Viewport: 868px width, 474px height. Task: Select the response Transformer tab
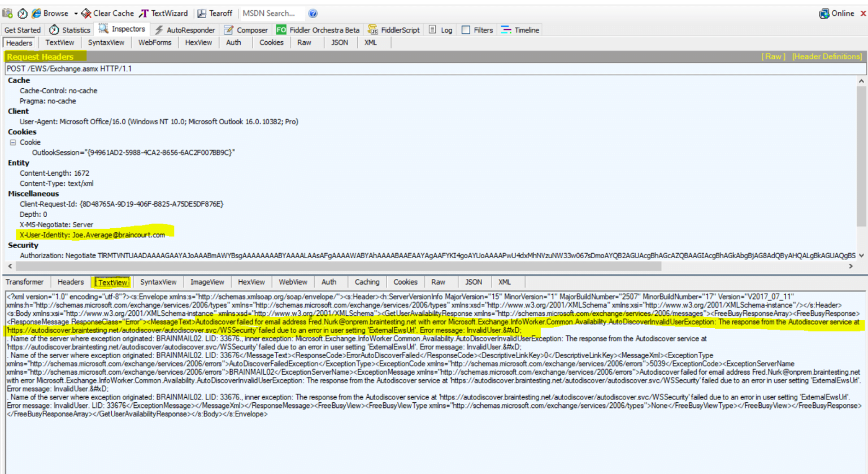(x=25, y=282)
